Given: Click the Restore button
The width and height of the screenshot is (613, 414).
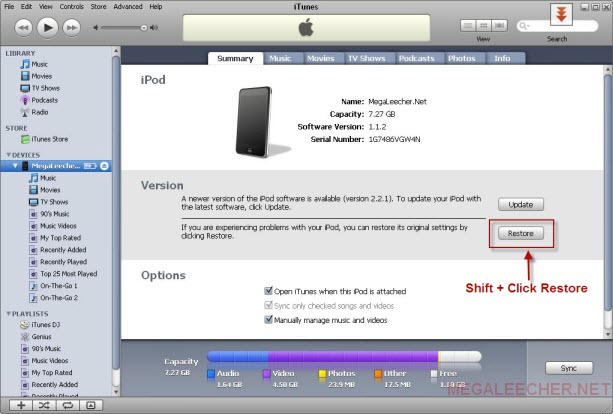Looking at the screenshot, I should pos(521,233).
